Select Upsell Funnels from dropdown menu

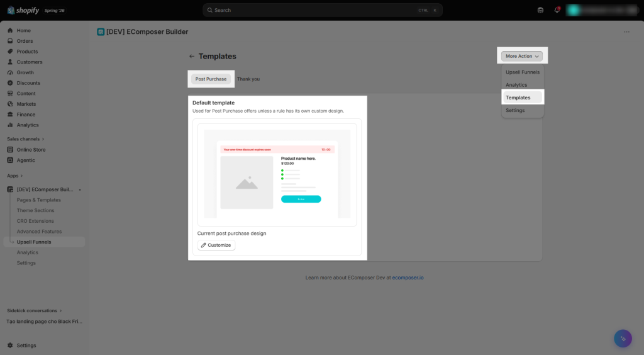[x=523, y=72]
